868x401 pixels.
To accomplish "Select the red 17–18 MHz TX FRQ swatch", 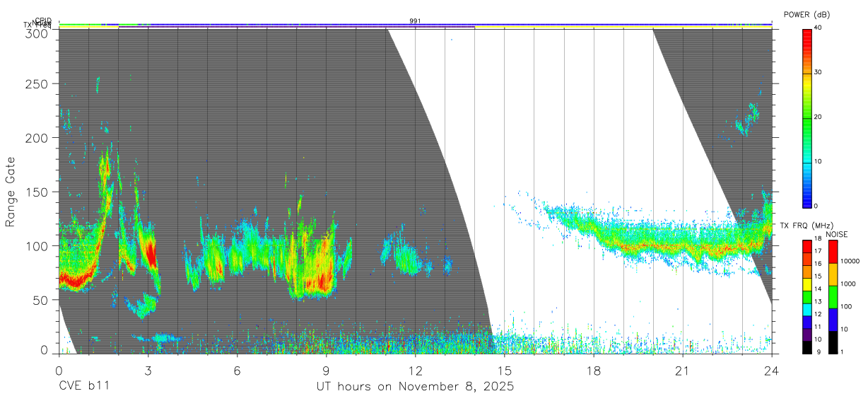I will 807,246.
